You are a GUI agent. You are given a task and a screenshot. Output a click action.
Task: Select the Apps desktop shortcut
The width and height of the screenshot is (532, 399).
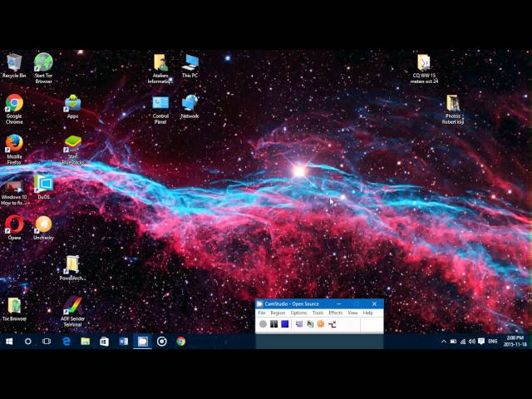72,106
